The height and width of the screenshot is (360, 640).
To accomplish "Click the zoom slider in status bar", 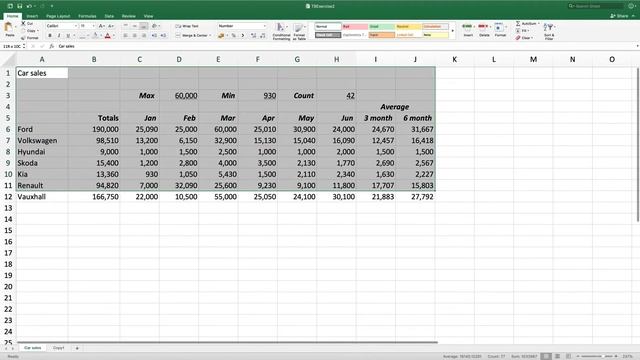I will pos(597,356).
